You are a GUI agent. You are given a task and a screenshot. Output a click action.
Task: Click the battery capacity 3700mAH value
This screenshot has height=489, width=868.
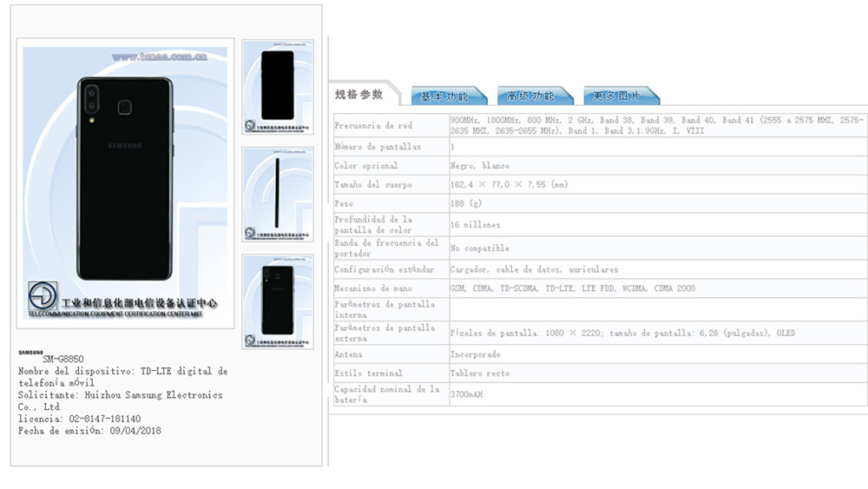tap(466, 394)
